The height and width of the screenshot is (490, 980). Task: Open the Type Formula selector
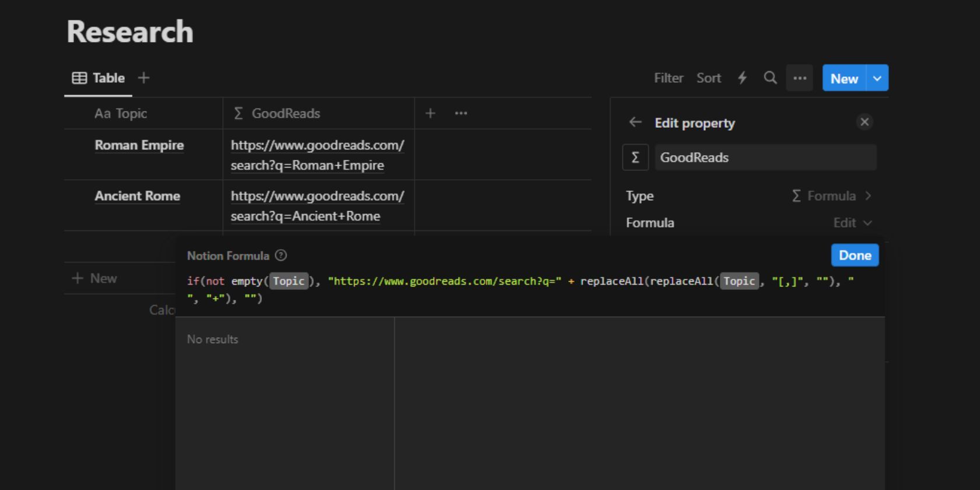pyautogui.click(x=831, y=196)
